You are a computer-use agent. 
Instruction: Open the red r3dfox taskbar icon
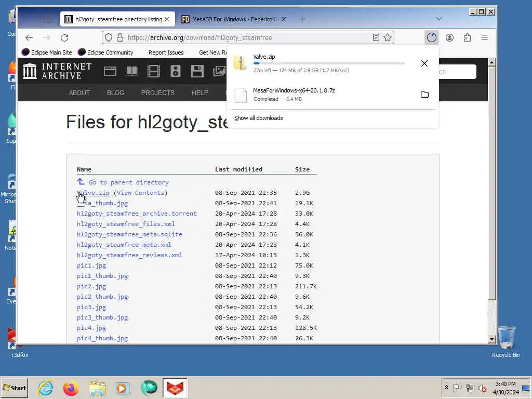click(x=175, y=388)
